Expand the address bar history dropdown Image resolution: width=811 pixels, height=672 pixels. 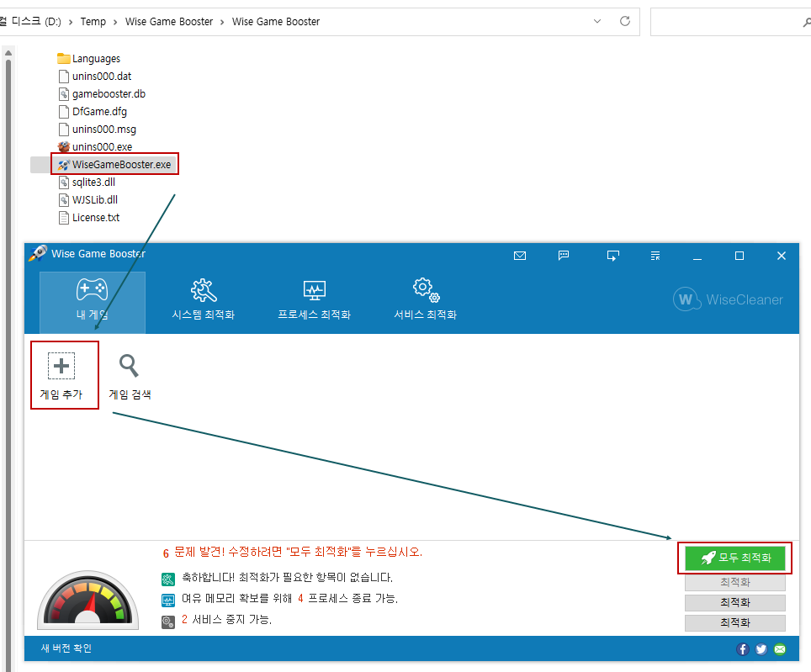click(596, 21)
